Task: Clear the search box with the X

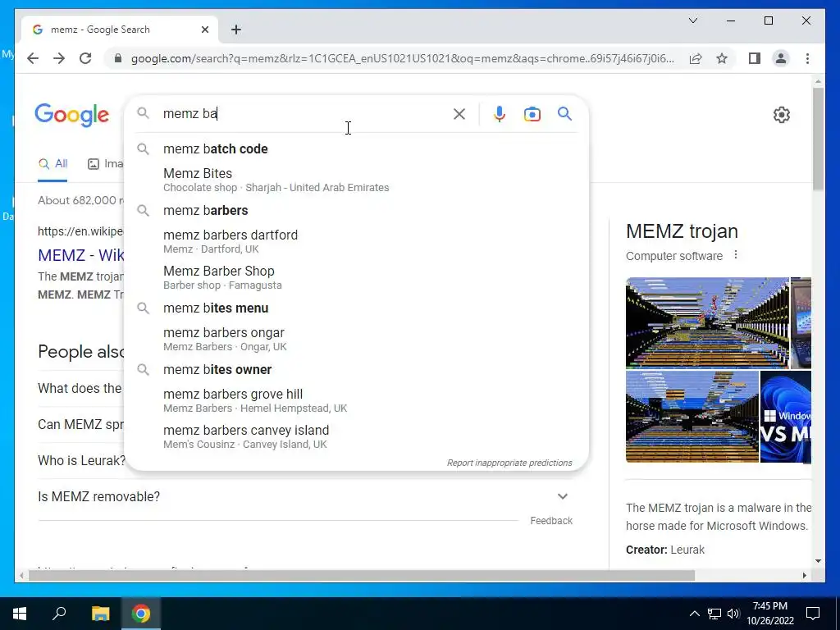Action: pyautogui.click(x=459, y=114)
